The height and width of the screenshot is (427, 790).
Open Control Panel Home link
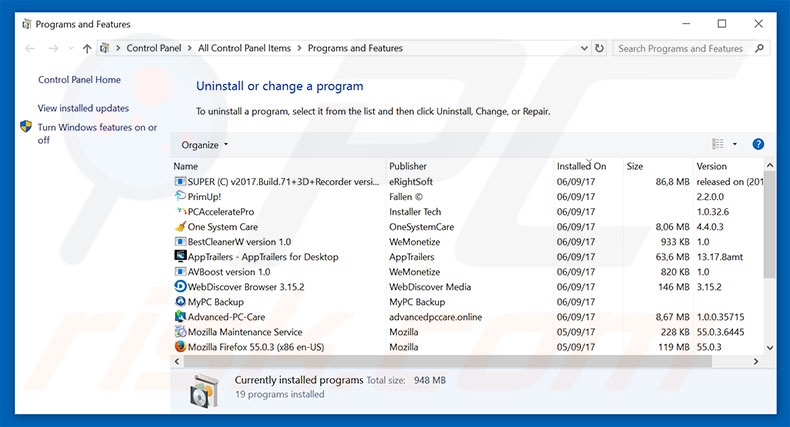click(x=79, y=80)
